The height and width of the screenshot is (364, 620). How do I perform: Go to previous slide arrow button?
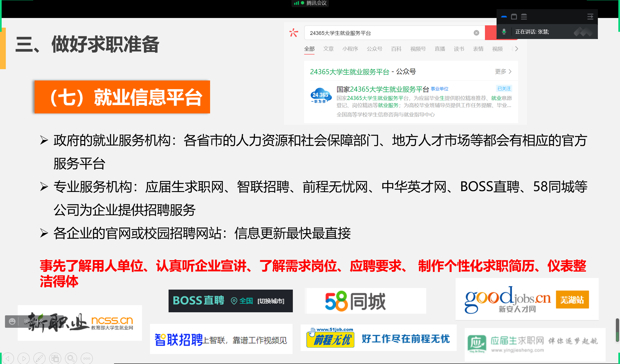coord(8,358)
